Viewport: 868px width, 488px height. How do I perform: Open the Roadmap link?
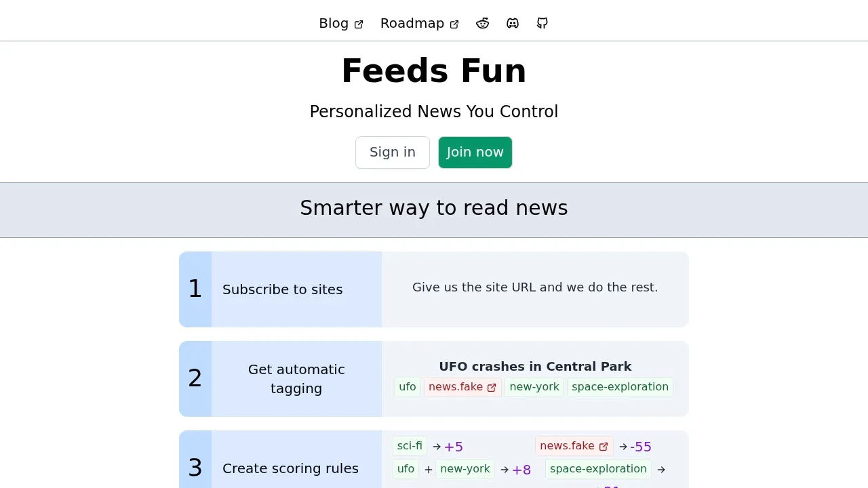tap(420, 23)
